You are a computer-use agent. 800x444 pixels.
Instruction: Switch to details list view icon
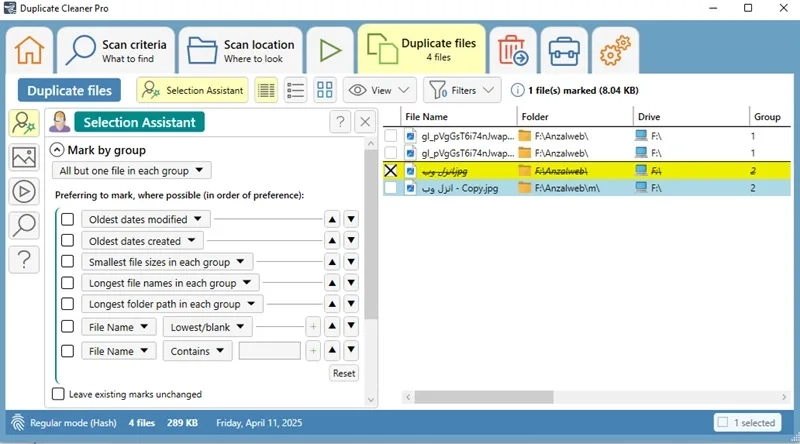pos(266,90)
